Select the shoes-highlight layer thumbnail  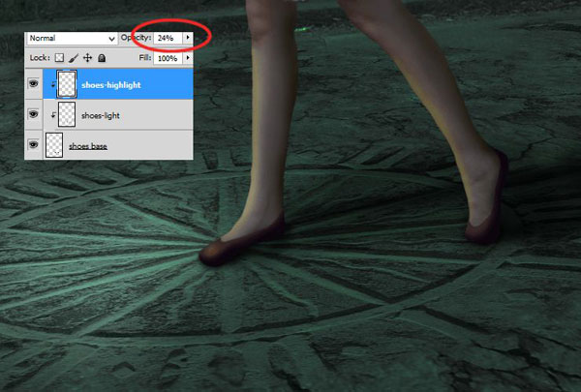tap(67, 84)
